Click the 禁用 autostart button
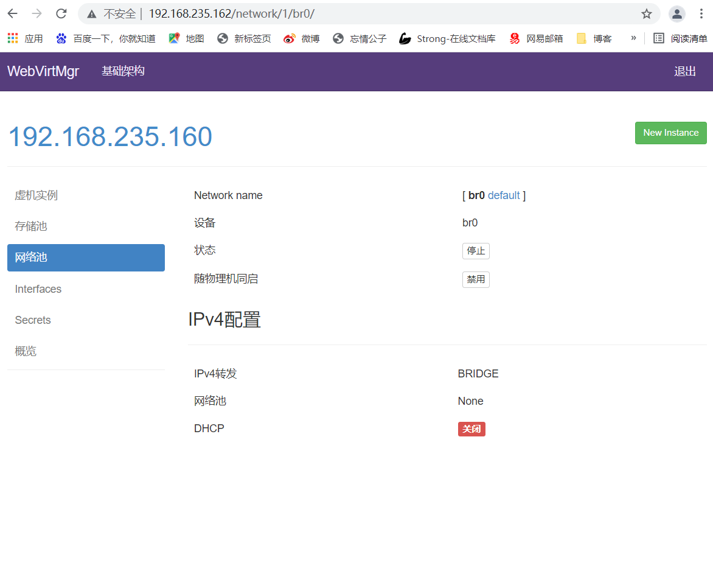Viewport: 713px width, 588px height. (x=476, y=279)
